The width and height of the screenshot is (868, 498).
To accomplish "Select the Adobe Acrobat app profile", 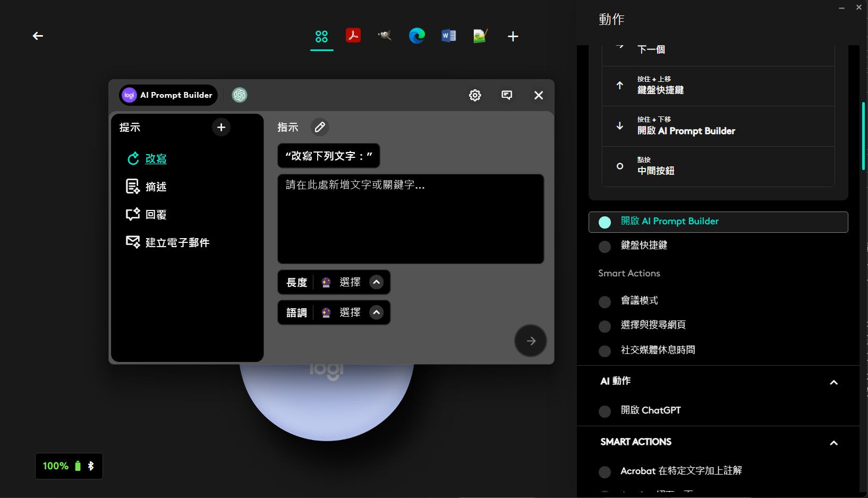I will (353, 36).
